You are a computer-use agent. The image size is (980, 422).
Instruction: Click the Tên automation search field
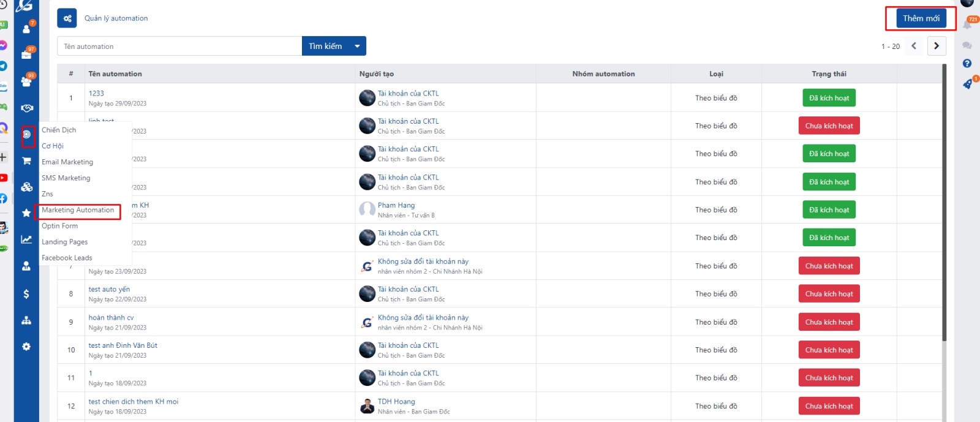179,47
